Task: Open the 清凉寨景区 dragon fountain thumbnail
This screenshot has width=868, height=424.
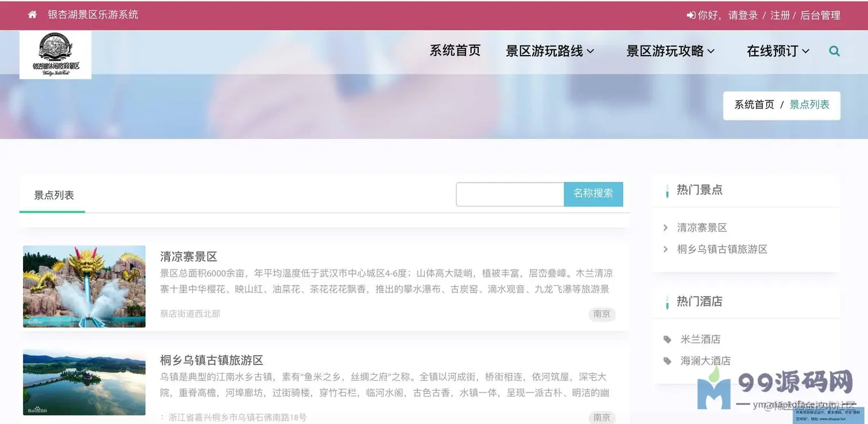Action: (x=84, y=286)
